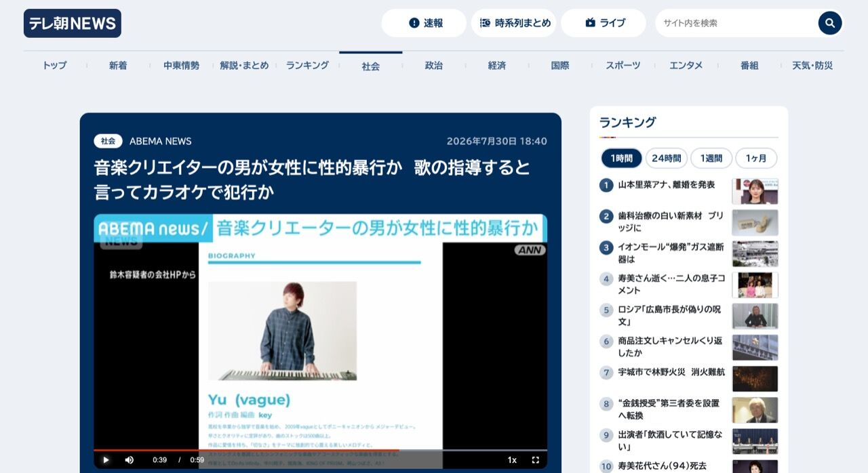Click thumbnail for 商品注文しキャンセル story
868x473 pixels.
[x=755, y=347]
